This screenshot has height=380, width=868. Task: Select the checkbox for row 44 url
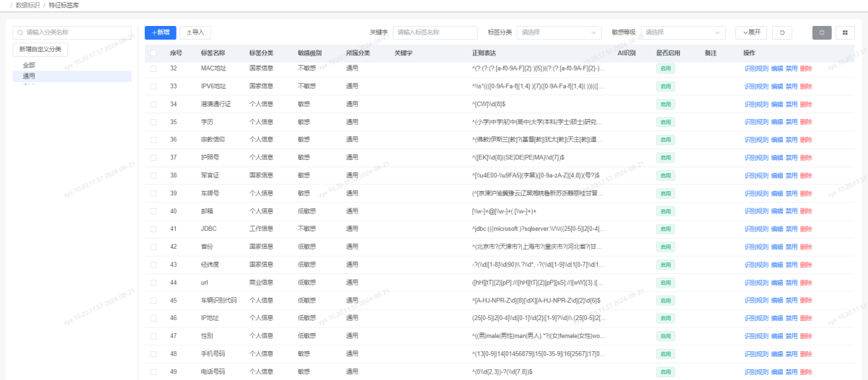coord(154,283)
